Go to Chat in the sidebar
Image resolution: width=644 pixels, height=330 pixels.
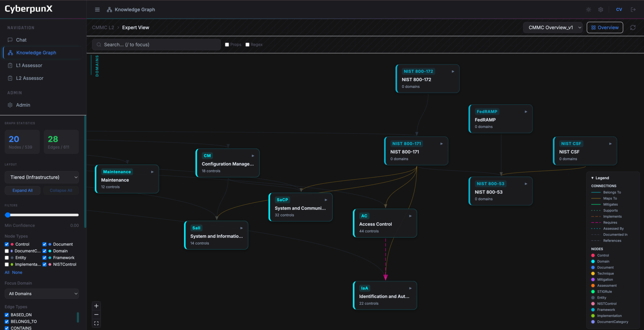click(21, 40)
